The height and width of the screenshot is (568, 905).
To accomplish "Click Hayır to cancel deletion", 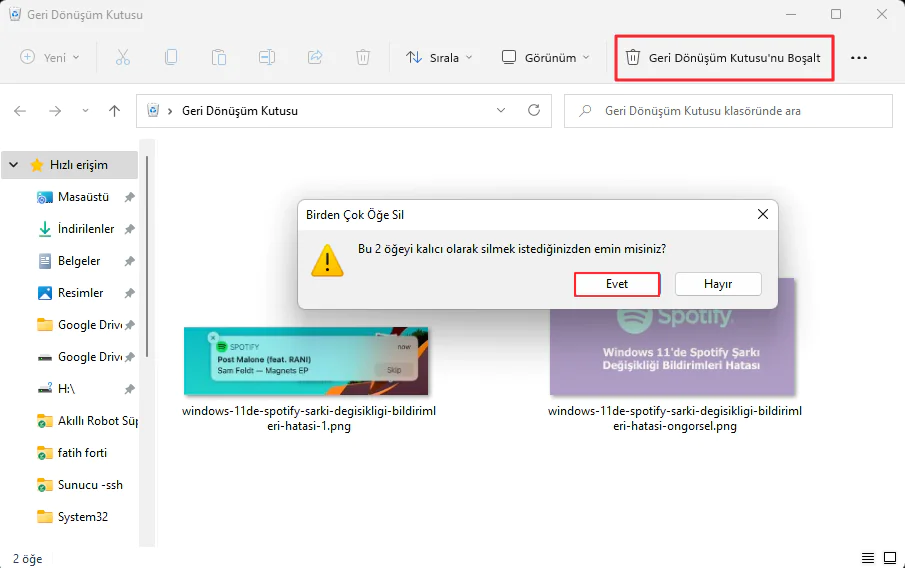I will pos(718,284).
